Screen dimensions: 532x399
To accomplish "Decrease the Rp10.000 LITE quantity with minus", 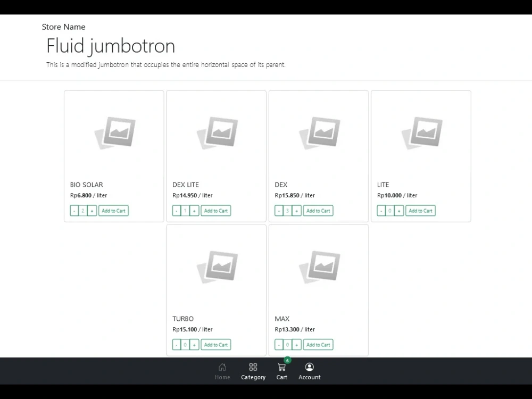I will (381, 211).
